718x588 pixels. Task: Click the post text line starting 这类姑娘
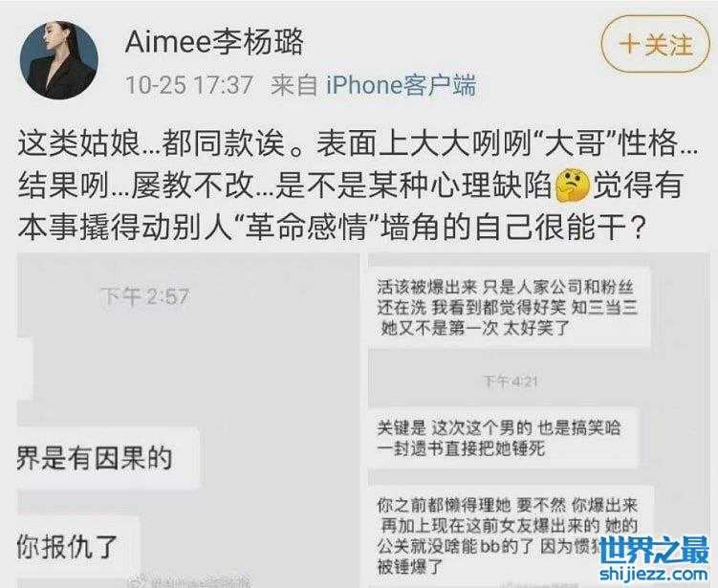pos(359,143)
